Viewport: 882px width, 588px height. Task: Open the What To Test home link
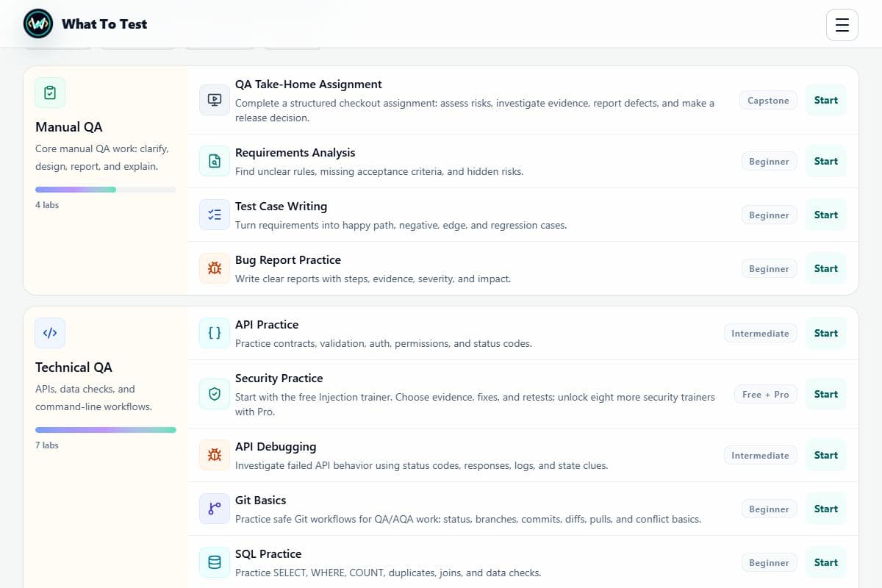point(85,24)
